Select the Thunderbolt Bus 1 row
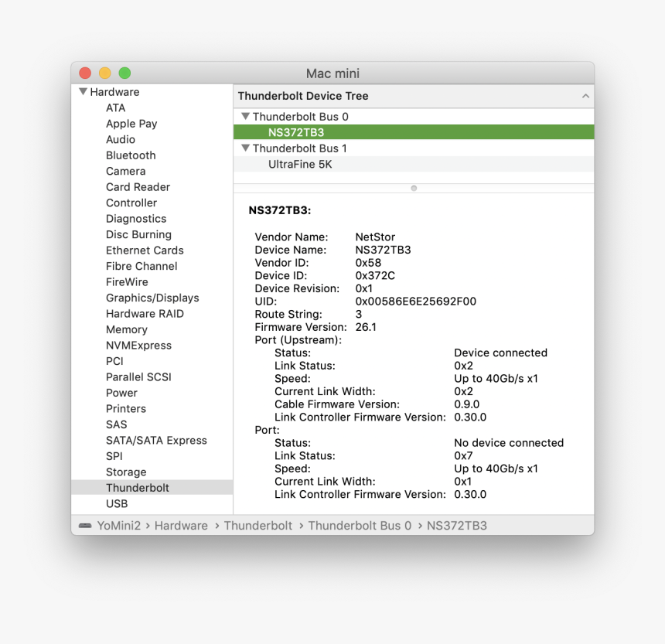The height and width of the screenshot is (644, 665). click(414, 148)
